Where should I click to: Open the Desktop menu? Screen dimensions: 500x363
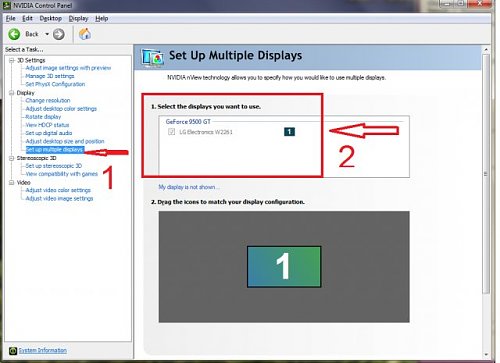(x=51, y=18)
